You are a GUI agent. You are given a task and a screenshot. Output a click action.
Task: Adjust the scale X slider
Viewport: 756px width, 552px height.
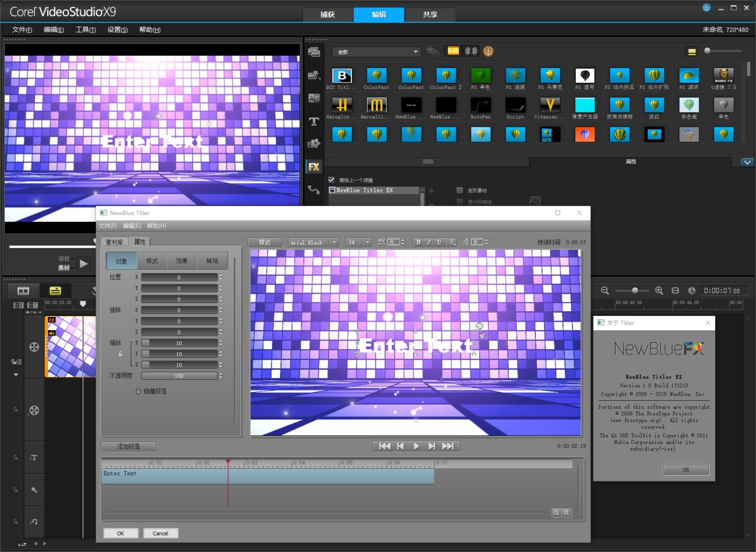click(179, 343)
